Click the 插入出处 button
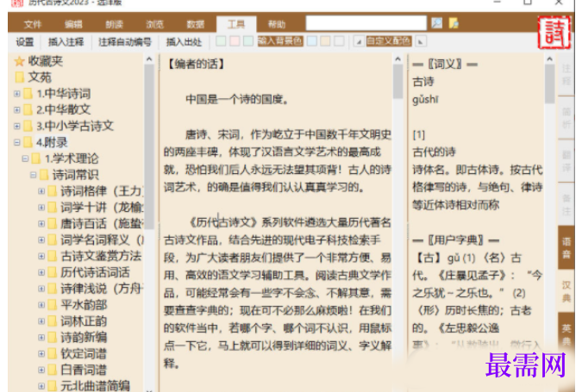The height and width of the screenshot is (392, 582). (184, 42)
